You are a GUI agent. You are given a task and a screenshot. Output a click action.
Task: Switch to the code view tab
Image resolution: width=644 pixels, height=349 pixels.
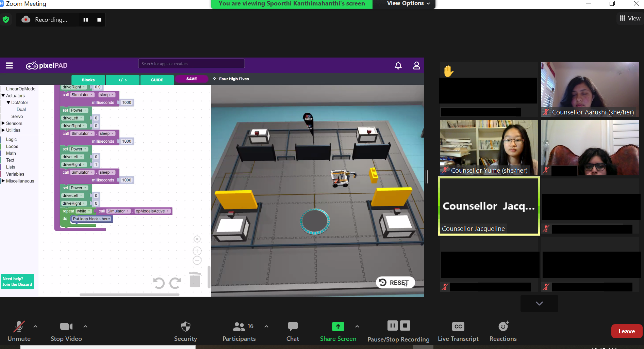tap(122, 80)
